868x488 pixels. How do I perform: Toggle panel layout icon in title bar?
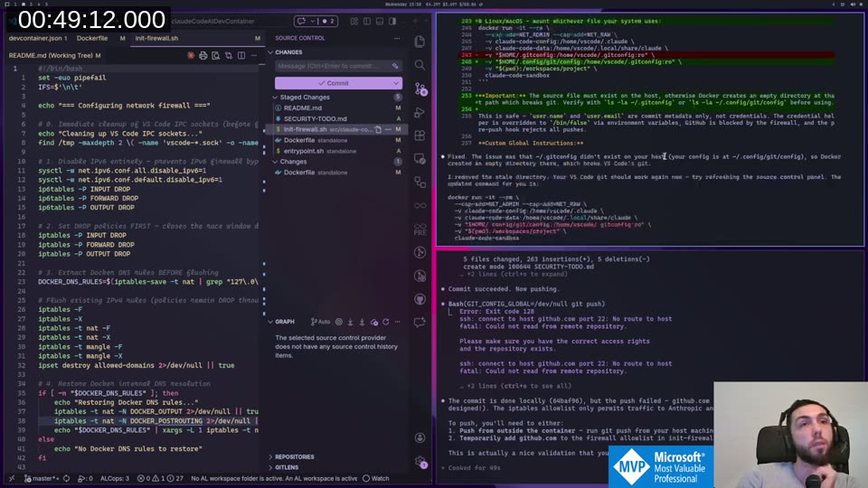point(380,21)
